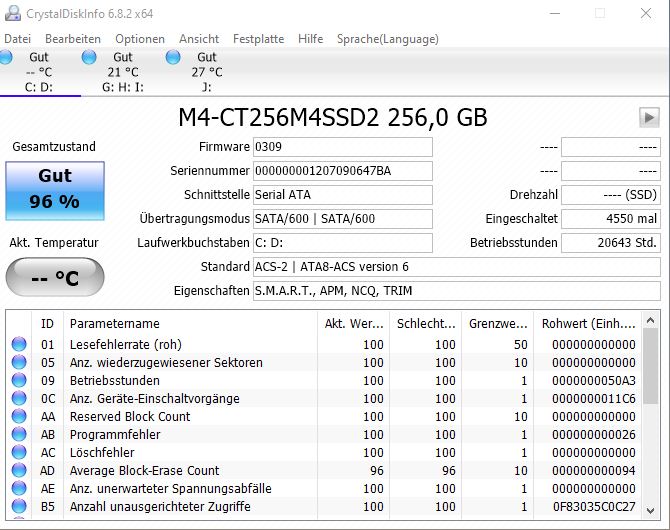
Task: Open the Festplatte menu
Action: click(x=259, y=39)
